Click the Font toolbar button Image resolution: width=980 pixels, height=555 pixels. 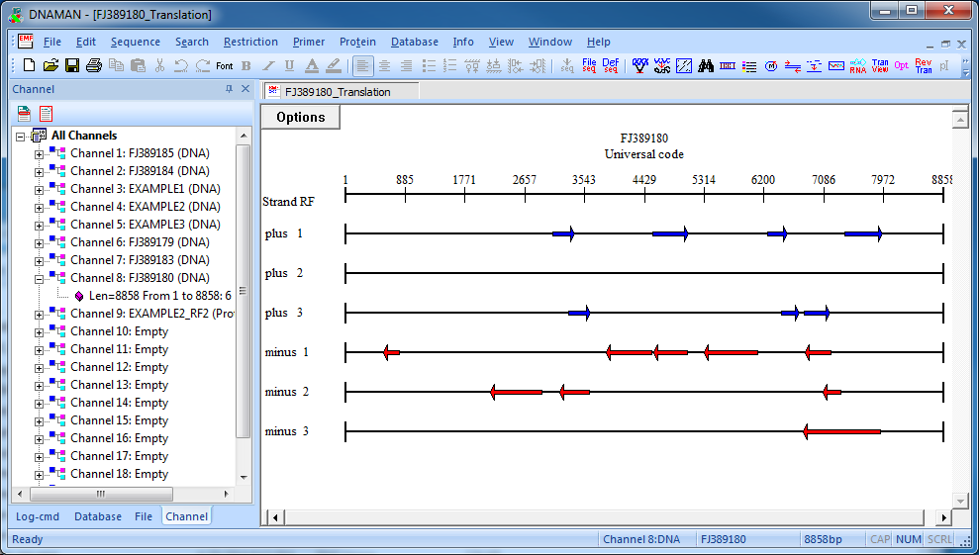point(225,65)
